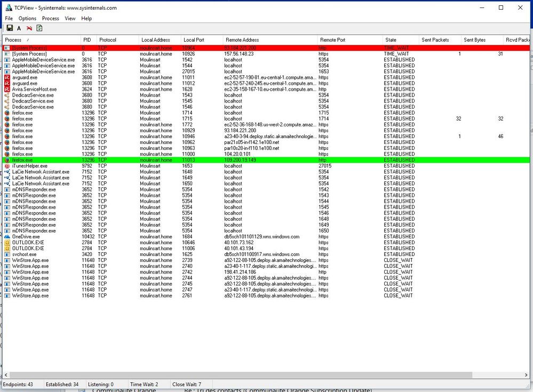Sort by the PID column header
The height and width of the screenshot is (392, 533).
click(x=89, y=40)
